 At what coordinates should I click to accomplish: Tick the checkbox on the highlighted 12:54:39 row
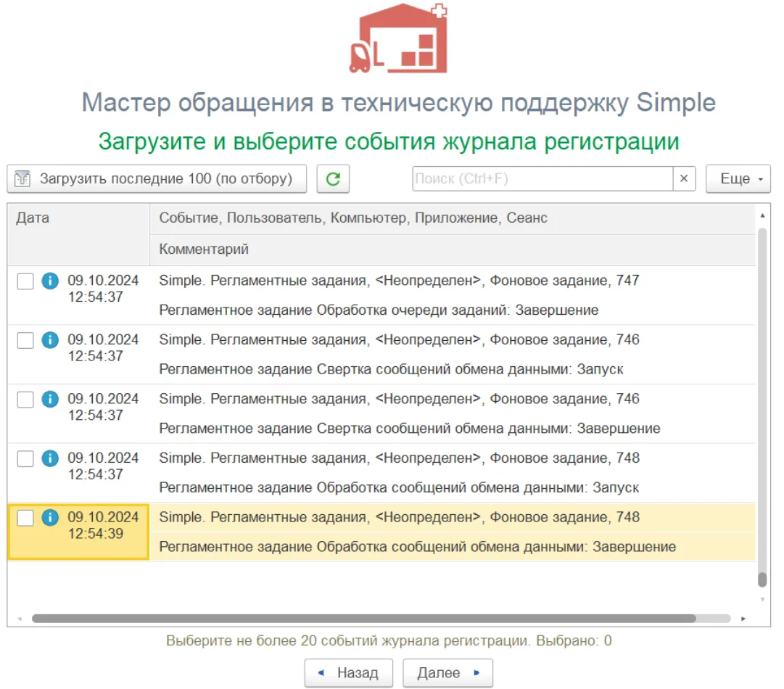click(25, 518)
